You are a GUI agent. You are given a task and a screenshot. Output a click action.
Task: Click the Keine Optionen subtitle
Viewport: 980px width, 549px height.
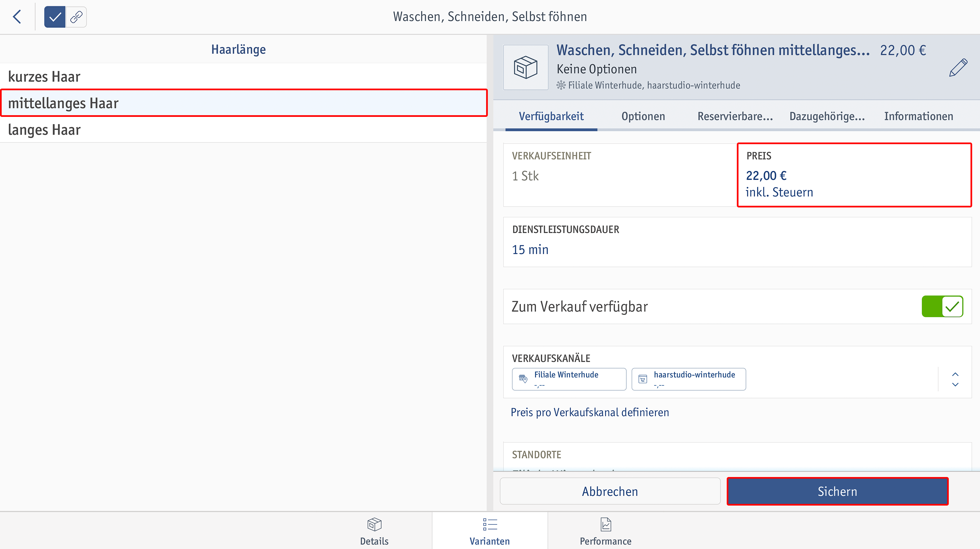pyautogui.click(x=597, y=69)
